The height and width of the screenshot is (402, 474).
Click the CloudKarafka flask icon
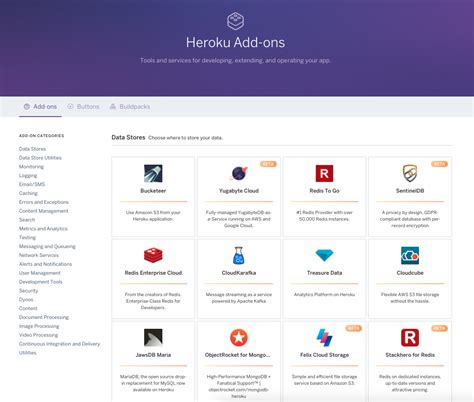coord(239,255)
